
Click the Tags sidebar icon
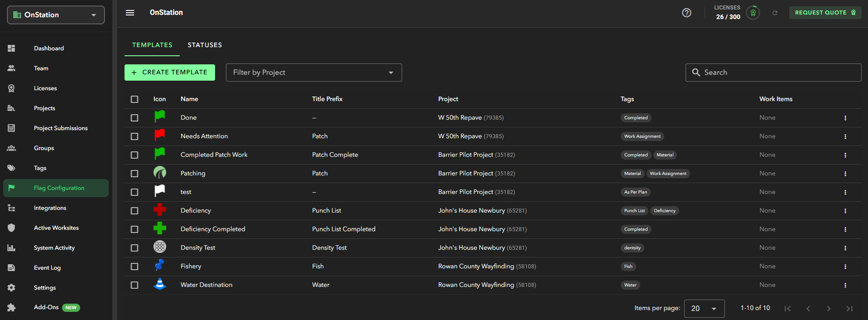11,168
